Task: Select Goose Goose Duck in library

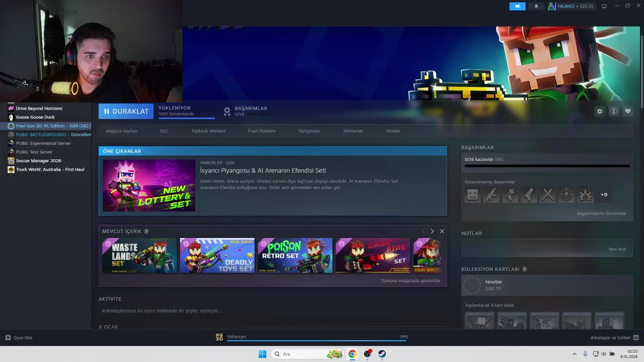Action: click(x=46, y=117)
